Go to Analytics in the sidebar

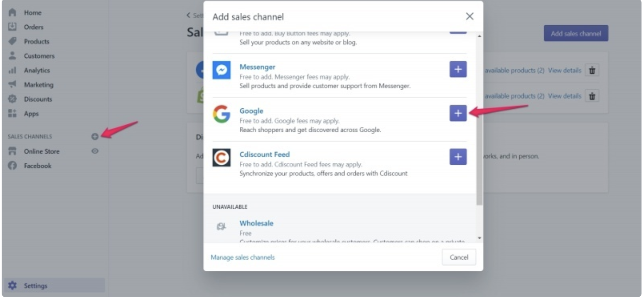(x=37, y=71)
